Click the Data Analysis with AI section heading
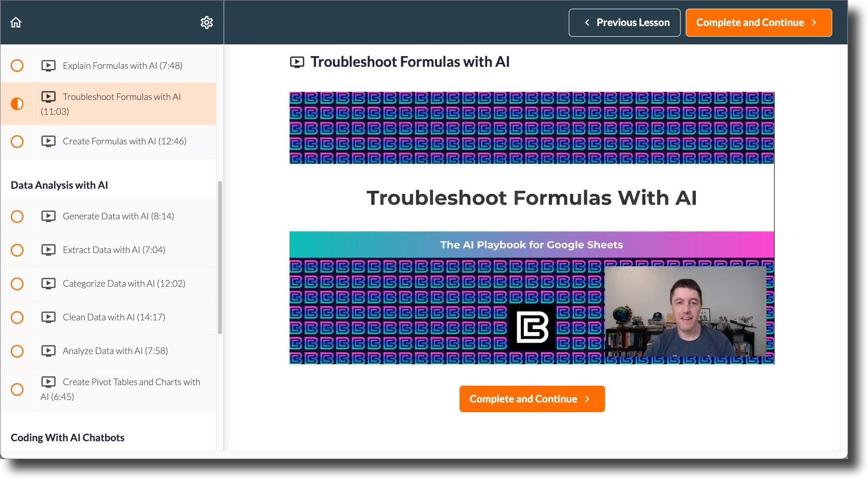868x479 pixels. (x=59, y=185)
